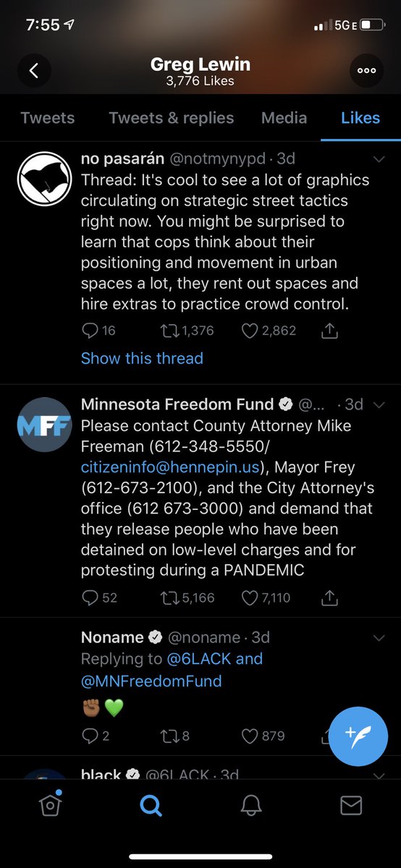Open the three-dots more options menu
This screenshot has height=868, width=401.
click(x=366, y=71)
